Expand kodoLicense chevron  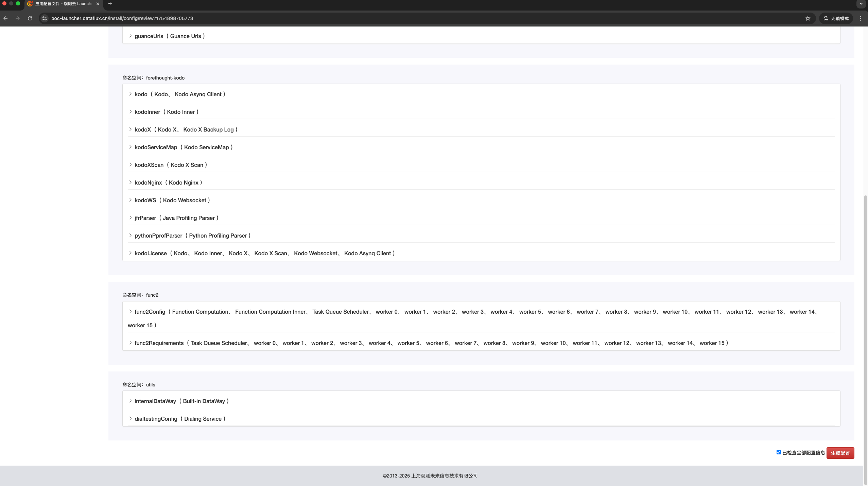[130, 253]
